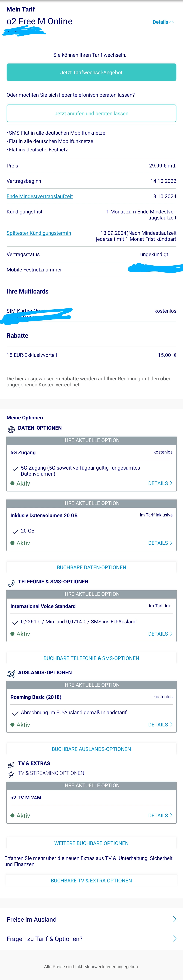Open Buchbare Auslands-Optionen
Screen dimensions: 183x980
click(91, 749)
